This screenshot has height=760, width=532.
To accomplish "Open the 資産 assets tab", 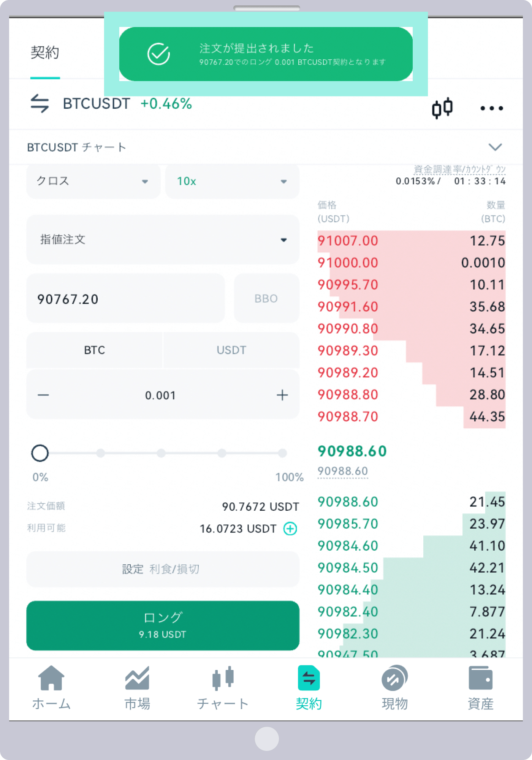I will tap(480, 688).
